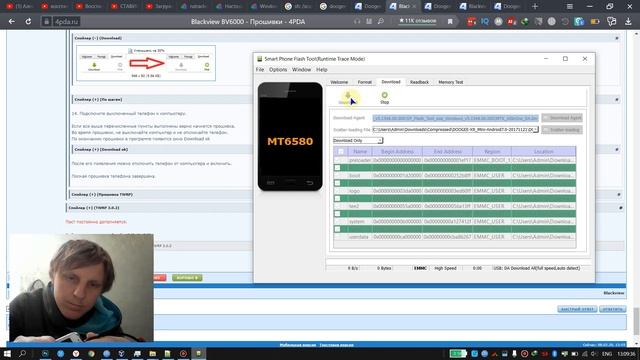Click the ответить button
The width and height of the screenshot is (640, 360).
click(x=612, y=309)
